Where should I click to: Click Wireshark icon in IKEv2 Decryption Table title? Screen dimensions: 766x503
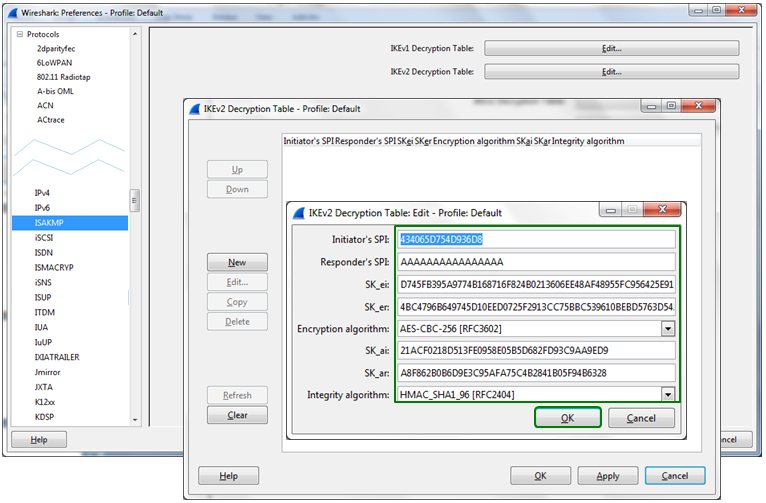click(195, 109)
